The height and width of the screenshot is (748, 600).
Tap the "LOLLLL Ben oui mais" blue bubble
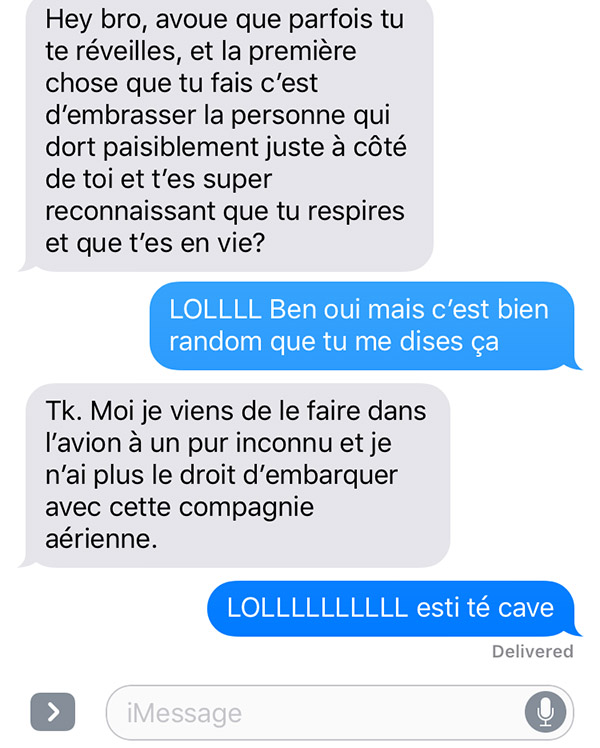pyautogui.click(x=363, y=325)
